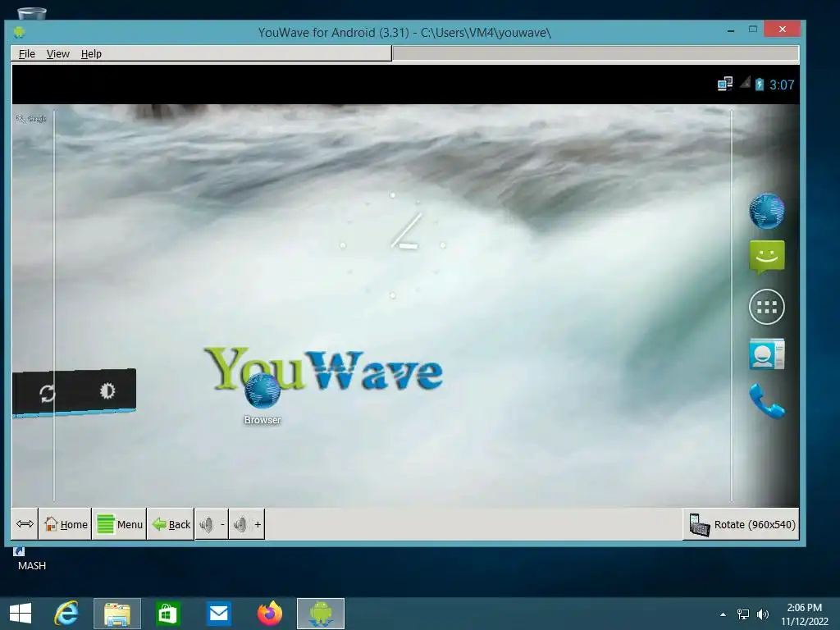The image size is (840, 630).
Task: Click the Android signal strength icon
Action: coord(745,83)
